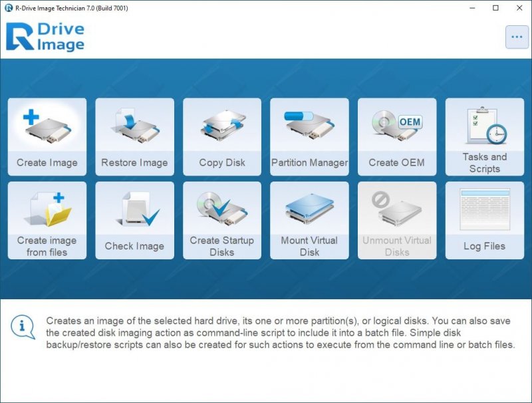This screenshot has width=532, height=403.
Task: Open the three-dots options menu
Action: (x=517, y=37)
